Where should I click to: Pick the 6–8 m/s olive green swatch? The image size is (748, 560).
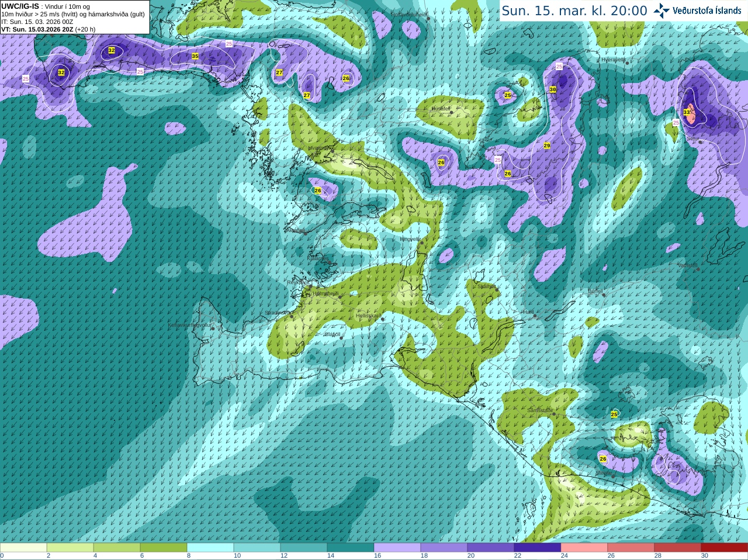[164, 548]
